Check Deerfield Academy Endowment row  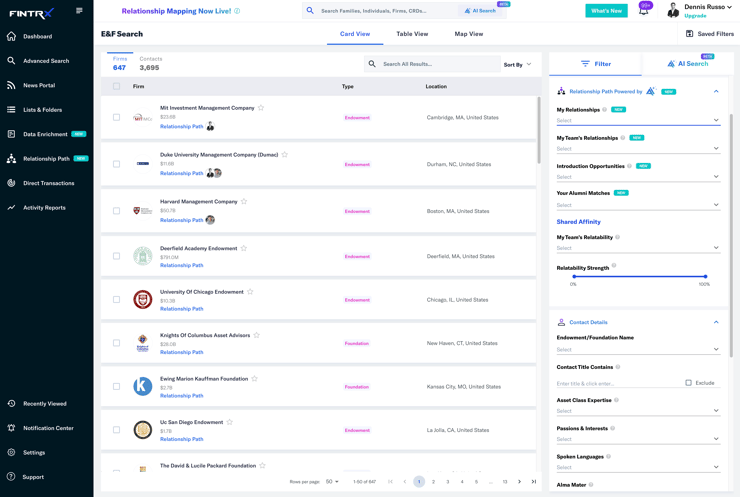click(117, 256)
